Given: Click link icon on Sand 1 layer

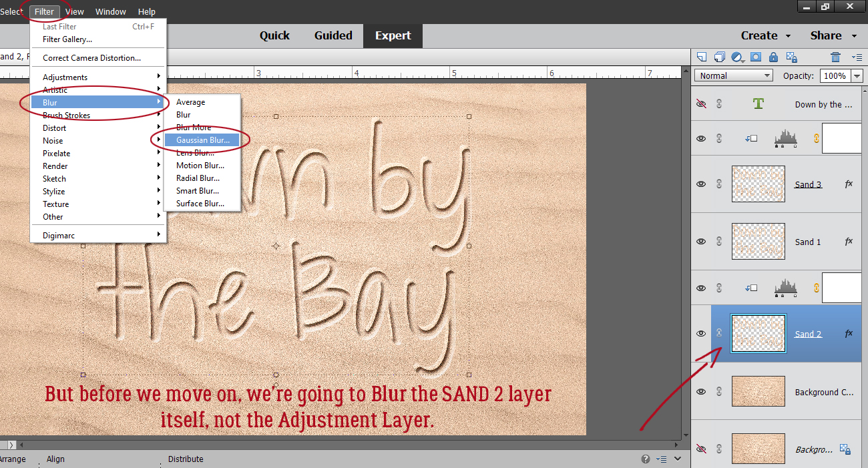Looking at the screenshot, I should [x=719, y=242].
